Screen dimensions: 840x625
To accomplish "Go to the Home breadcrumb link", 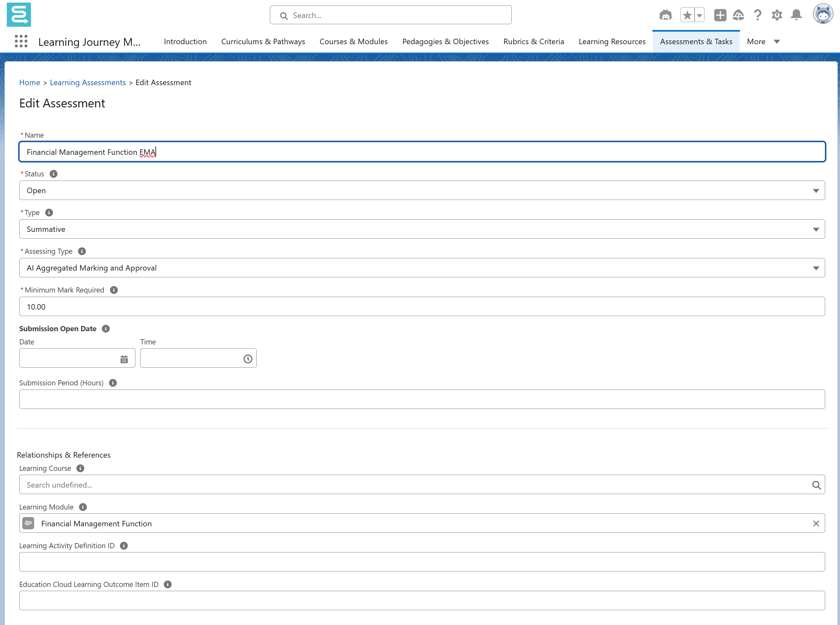I will coord(29,83).
